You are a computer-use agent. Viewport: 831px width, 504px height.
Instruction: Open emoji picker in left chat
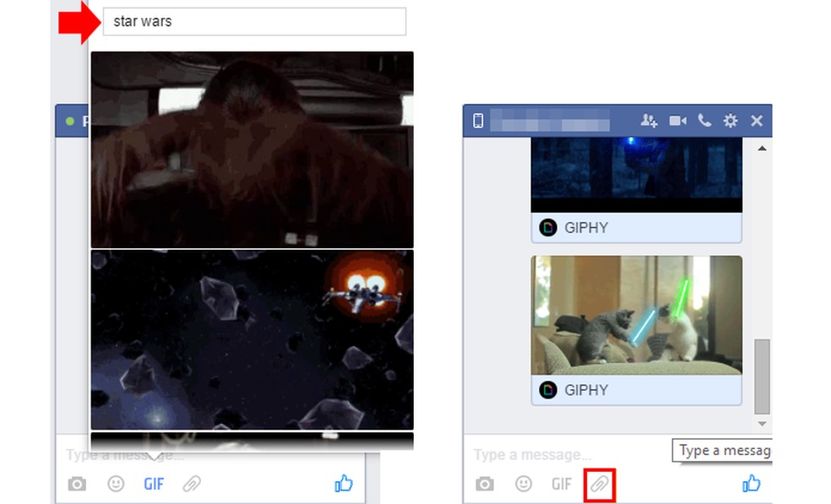point(116,484)
